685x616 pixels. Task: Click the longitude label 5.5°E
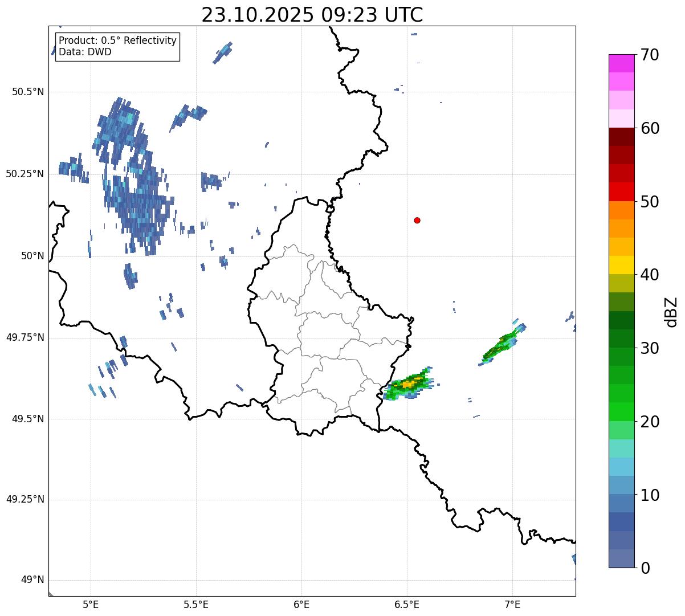click(196, 605)
